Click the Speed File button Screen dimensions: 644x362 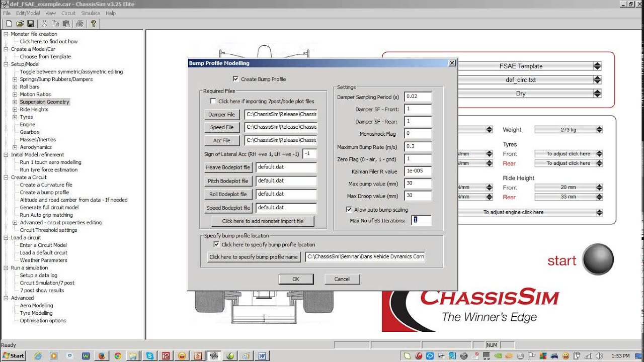(222, 128)
